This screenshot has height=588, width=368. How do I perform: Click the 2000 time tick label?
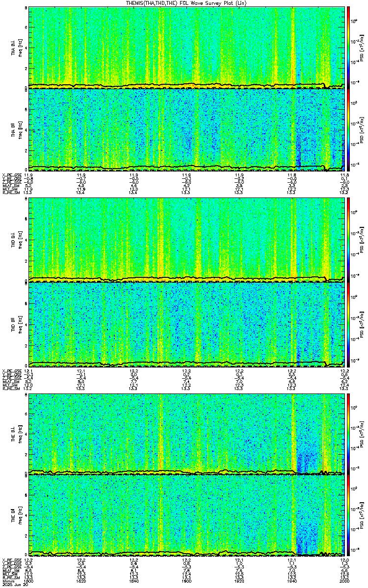[x=344, y=581]
